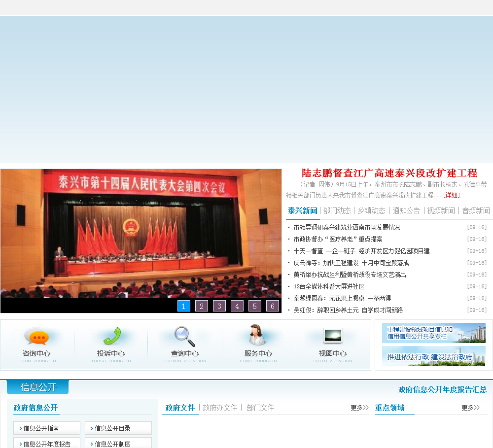The height and width of the screenshot is (448, 493).
Task: Click 更多>> next to 部门文件
Action: point(360,408)
